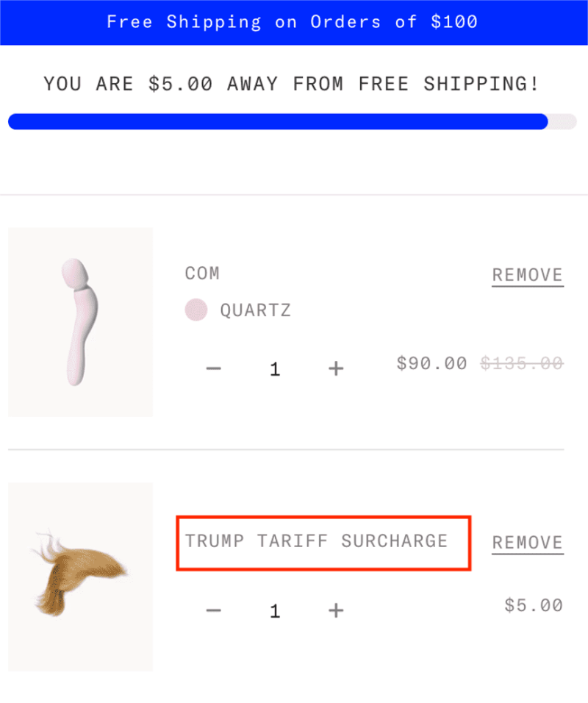Click the $90.00 sale price
The height and width of the screenshot is (703, 588).
click(x=431, y=363)
